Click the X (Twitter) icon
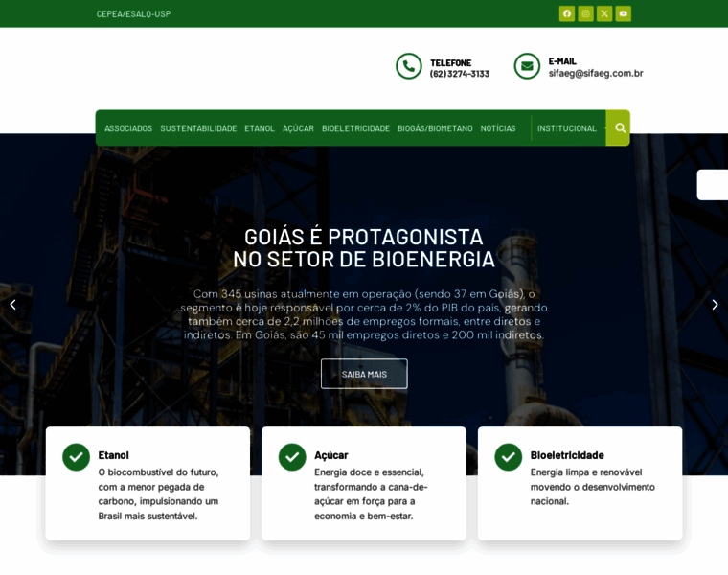Image resolution: width=728 pixels, height=575 pixels. [604, 13]
